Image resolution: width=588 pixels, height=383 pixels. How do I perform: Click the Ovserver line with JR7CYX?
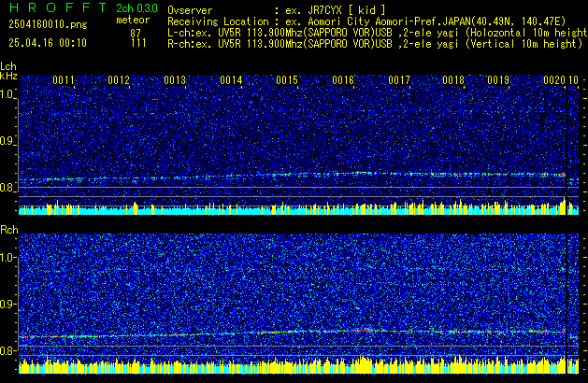277,10
